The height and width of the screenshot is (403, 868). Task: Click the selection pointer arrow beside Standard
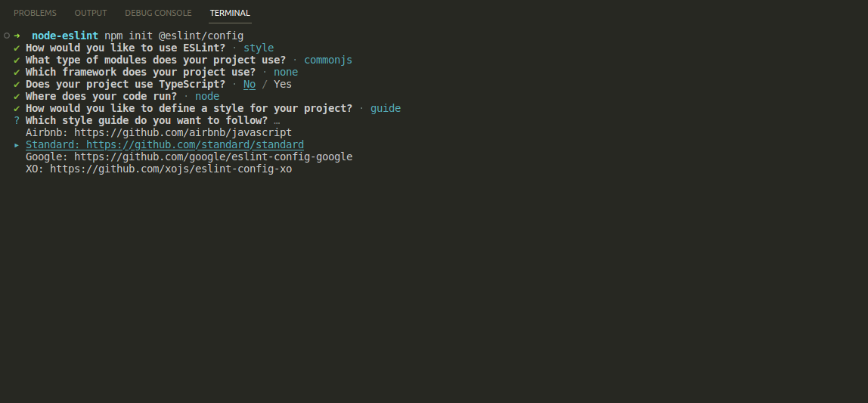tap(17, 144)
